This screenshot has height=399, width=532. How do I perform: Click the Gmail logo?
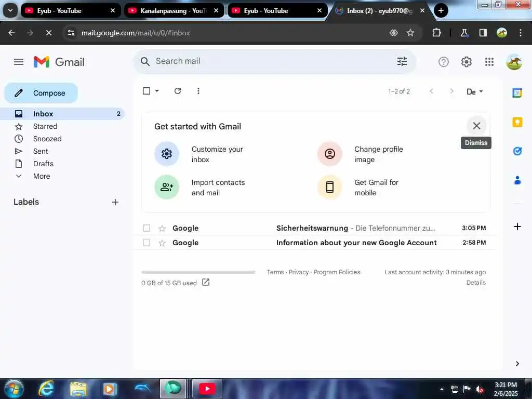(59, 62)
